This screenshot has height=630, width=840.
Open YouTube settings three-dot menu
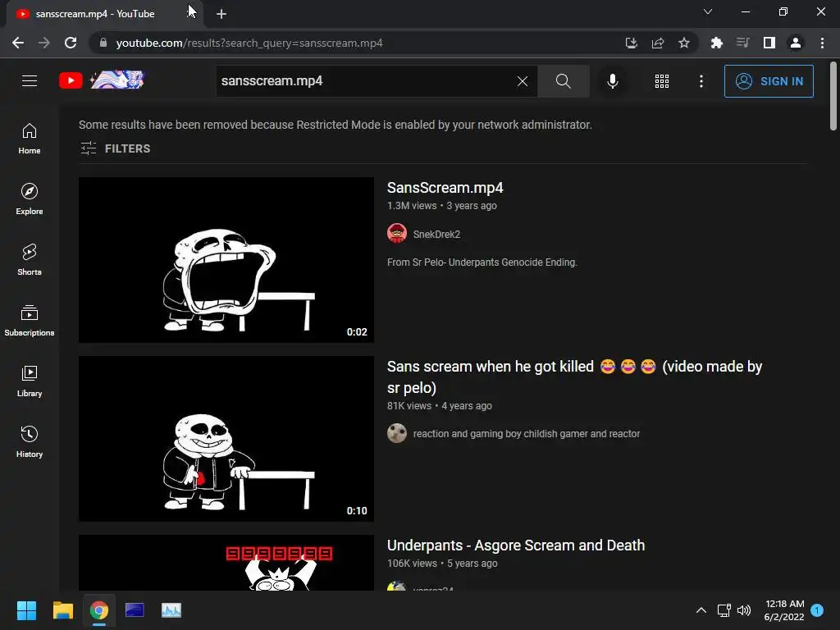(701, 81)
